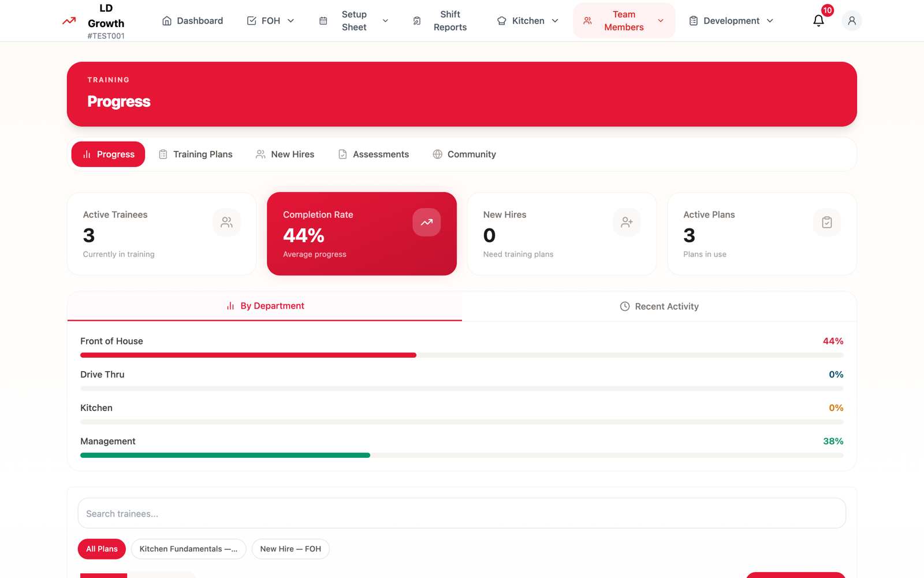This screenshot has width=924, height=578.
Task: Open the user profile avatar icon
Action: [x=851, y=21]
